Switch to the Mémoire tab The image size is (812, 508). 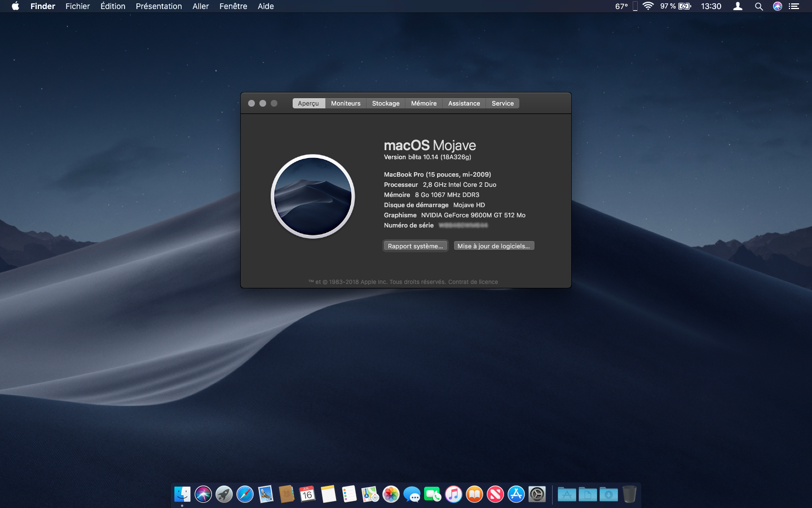click(423, 103)
